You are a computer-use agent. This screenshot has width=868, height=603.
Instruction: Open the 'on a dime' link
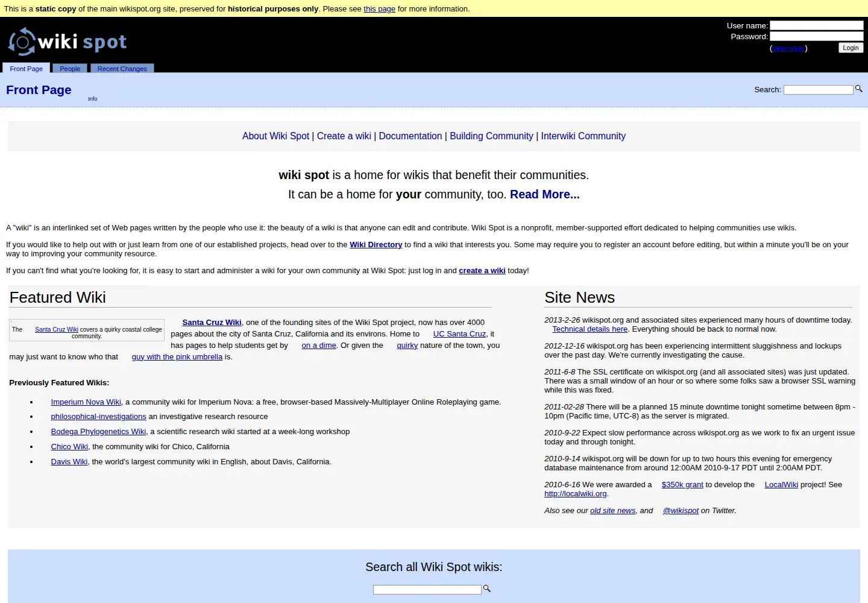(319, 346)
